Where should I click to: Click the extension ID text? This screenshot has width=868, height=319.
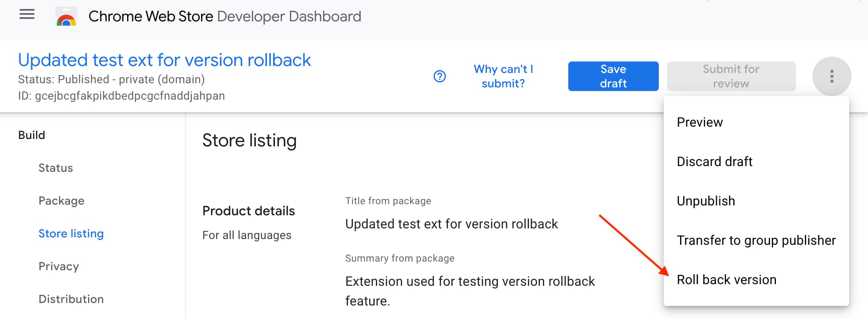(122, 96)
